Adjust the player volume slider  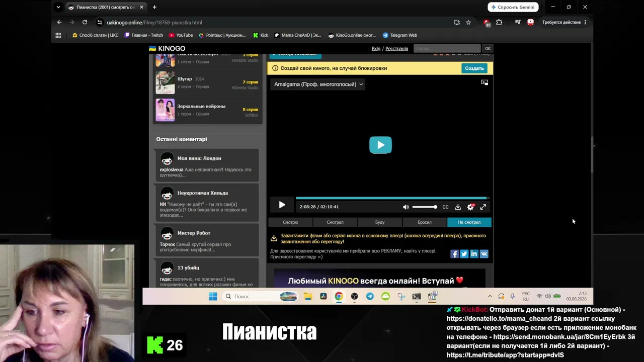(424, 207)
